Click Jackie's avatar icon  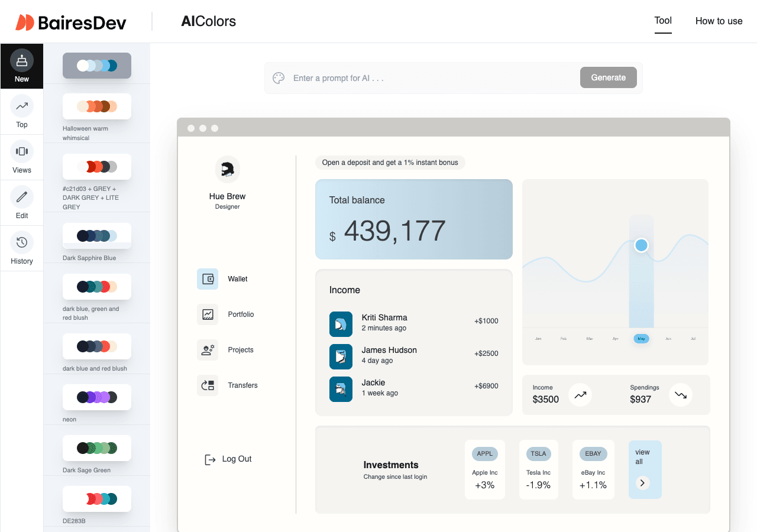[341, 388]
